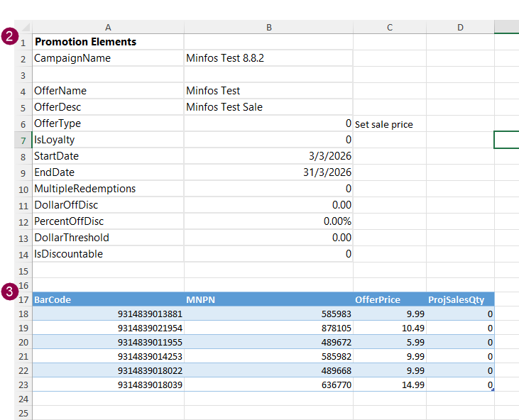Viewport: 519px width, 420px height.
Task: Select the row 17 header
Action: [x=23, y=299]
